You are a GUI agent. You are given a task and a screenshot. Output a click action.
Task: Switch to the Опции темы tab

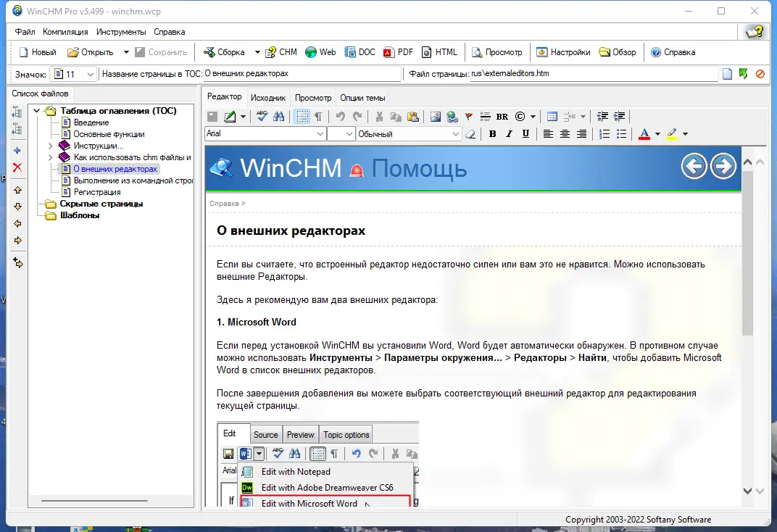tap(362, 98)
